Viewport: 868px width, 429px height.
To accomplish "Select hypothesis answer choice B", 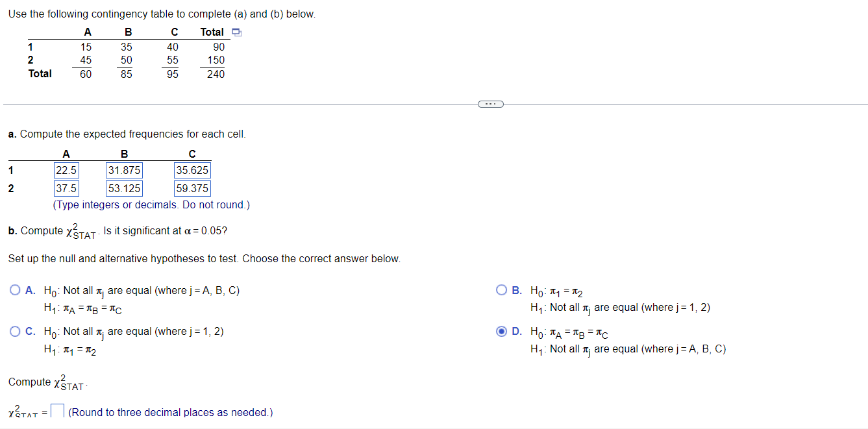I will pyautogui.click(x=501, y=289).
